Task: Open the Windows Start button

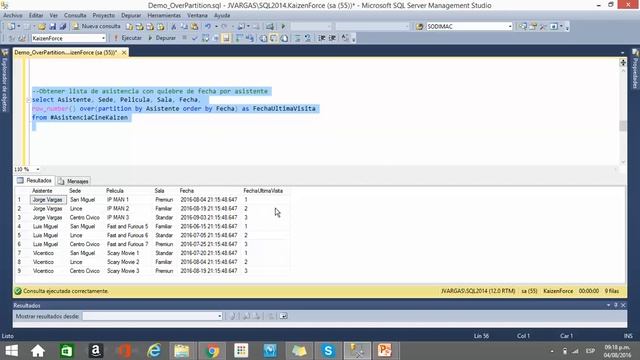Action: pos(11,351)
